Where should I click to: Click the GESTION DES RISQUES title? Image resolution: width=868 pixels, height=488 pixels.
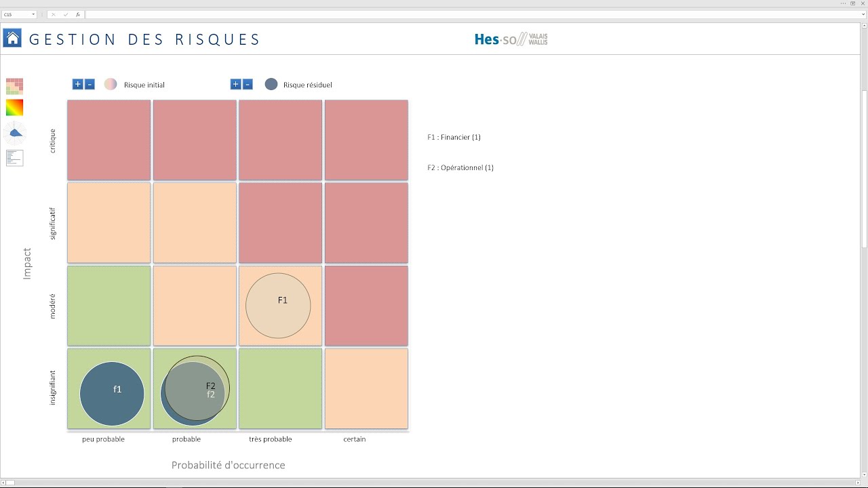click(144, 39)
